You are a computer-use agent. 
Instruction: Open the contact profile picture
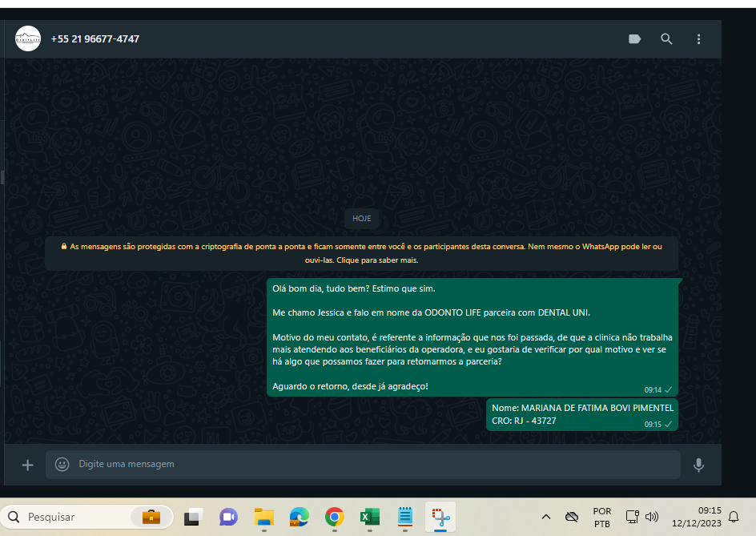[28, 38]
